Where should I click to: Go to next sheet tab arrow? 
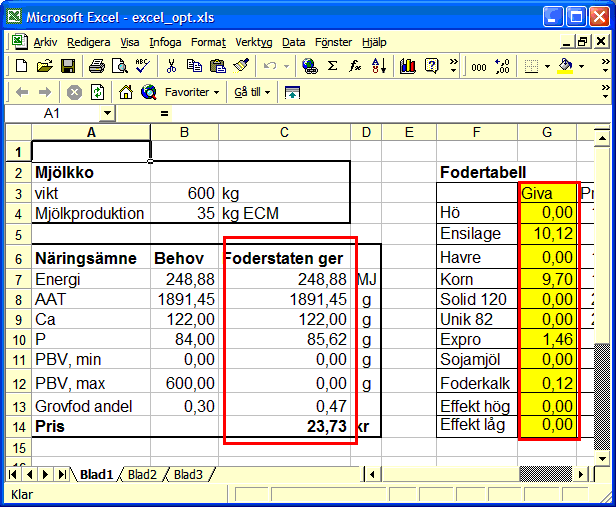coord(46,474)
